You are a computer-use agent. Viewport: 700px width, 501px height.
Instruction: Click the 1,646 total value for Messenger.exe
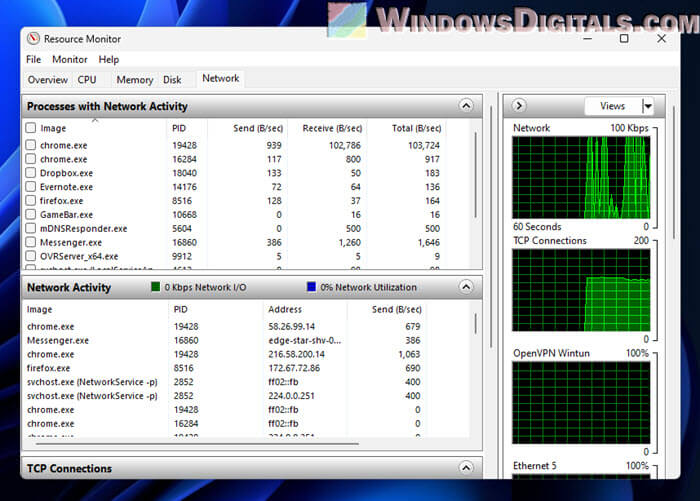pos(429,242)
